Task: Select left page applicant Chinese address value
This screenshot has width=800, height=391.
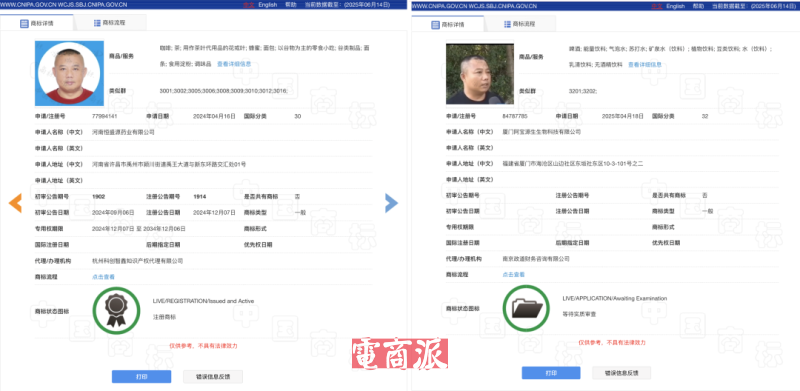Action: click(x=169, y=164)
